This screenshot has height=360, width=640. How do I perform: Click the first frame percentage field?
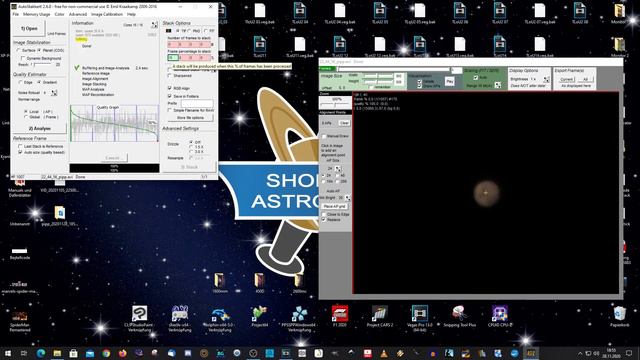173,58
